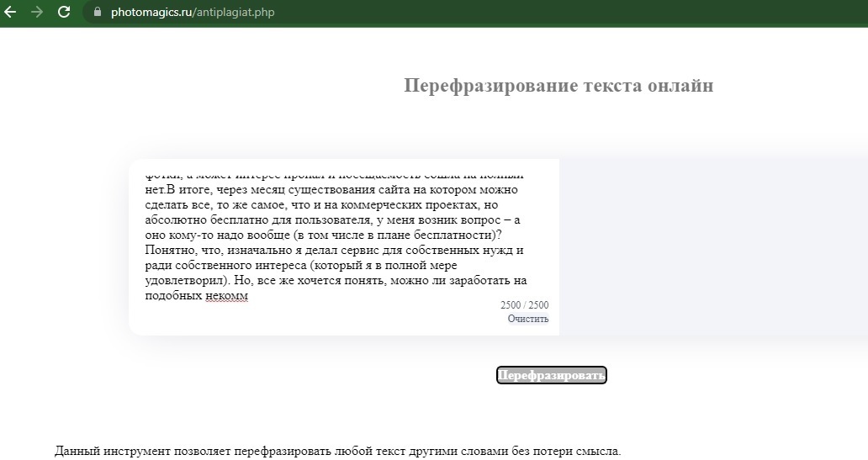Click the heading 'Перефразирование текста онлайн'
This screenshot has width=868, height=460.
[558, 86]
